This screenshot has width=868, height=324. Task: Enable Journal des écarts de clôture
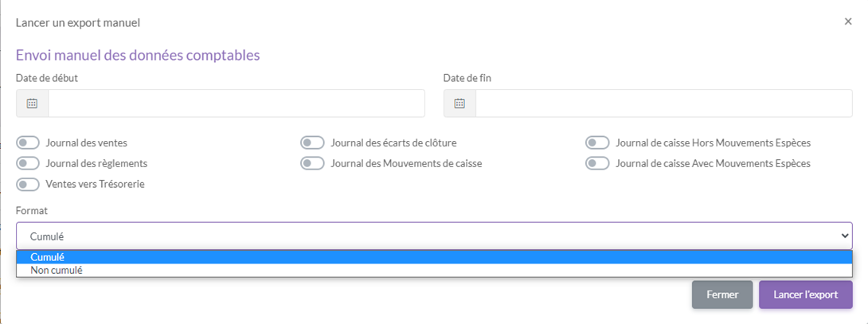[312, 142]
